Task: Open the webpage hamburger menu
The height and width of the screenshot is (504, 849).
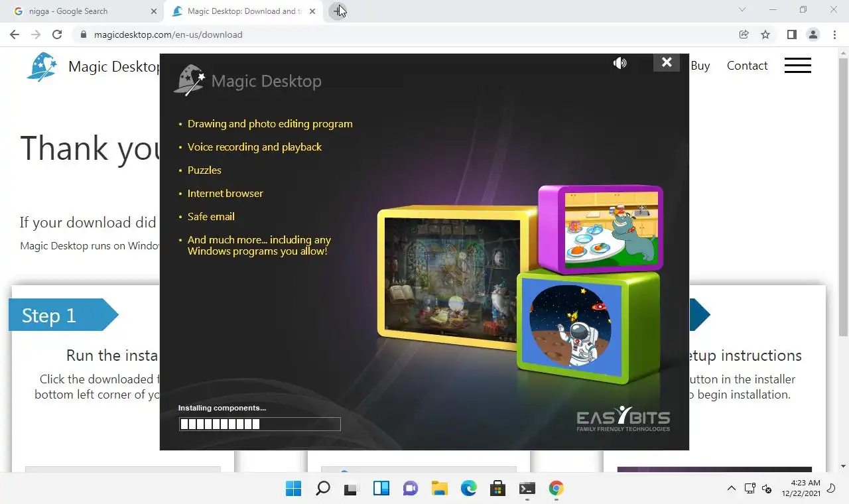Action: click(x=797, y=66)
